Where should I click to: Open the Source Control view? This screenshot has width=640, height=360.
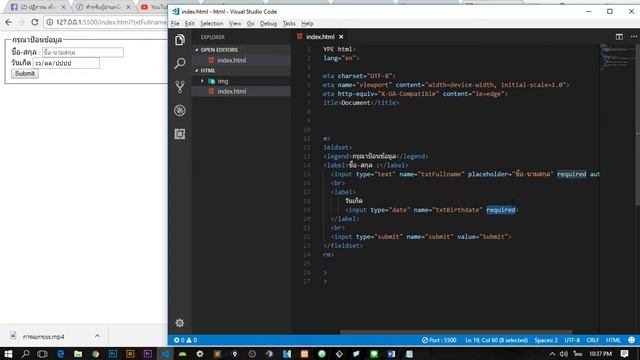pos(180,87)
